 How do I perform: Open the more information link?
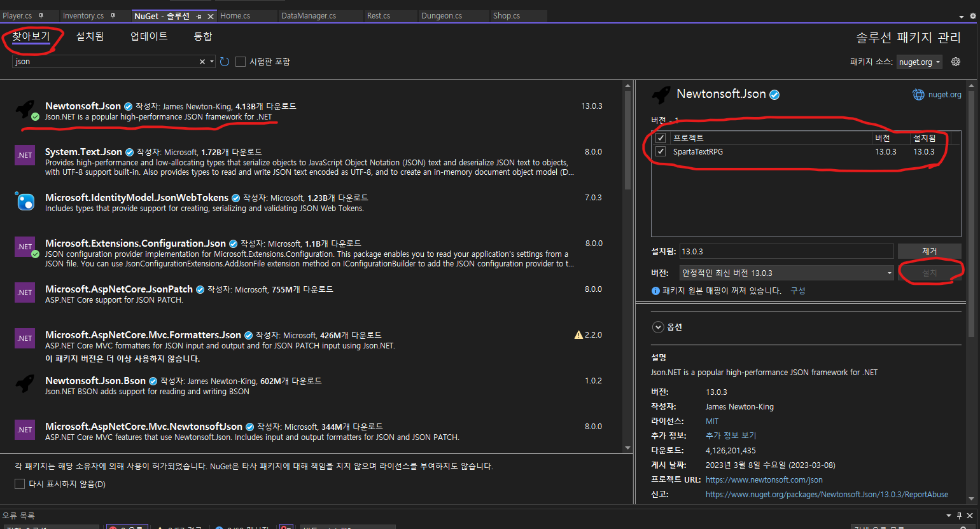[731, 436]
